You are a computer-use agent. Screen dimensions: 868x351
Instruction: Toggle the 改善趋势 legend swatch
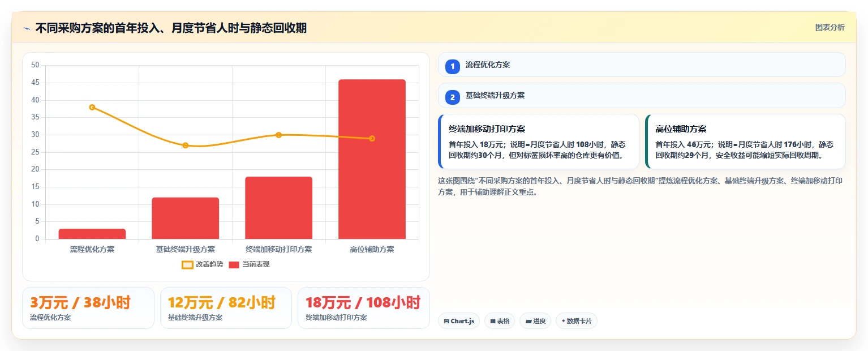click(x=188, y=264)
